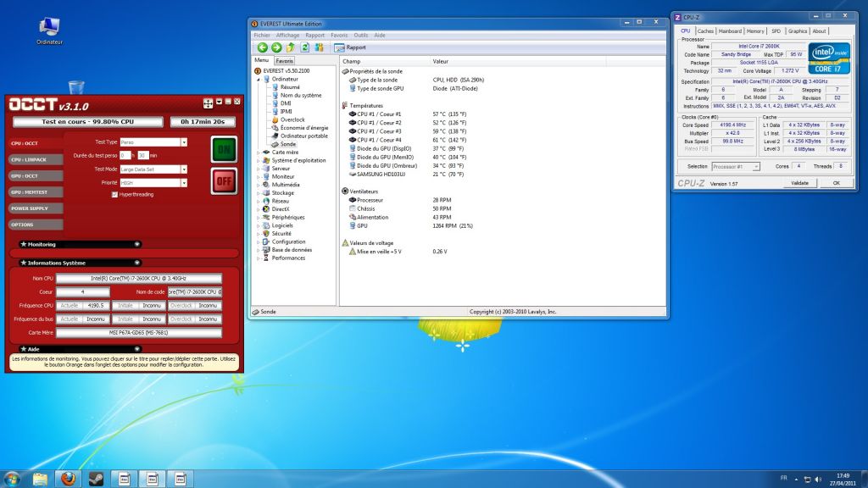Toggle Hyperthreading checkbox in OCCT
The image size is (868, 488).
click(x=114, y=195)
